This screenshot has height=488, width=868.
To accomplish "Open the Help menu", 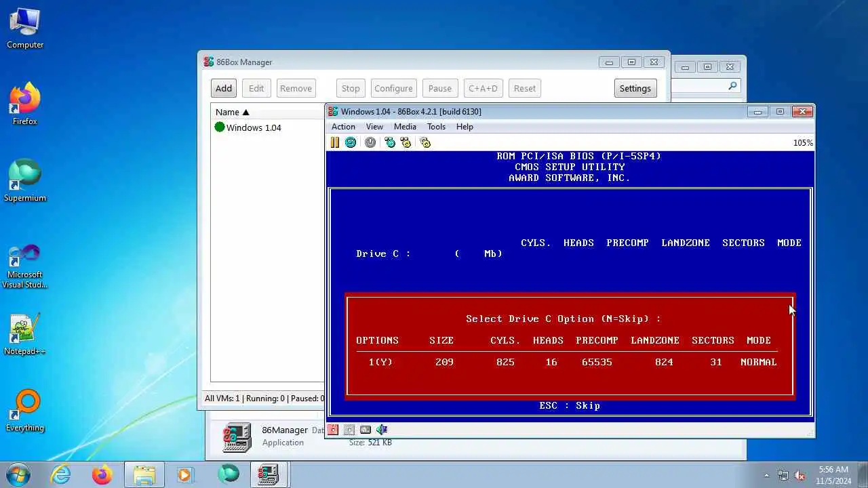I will coord(465,127).
